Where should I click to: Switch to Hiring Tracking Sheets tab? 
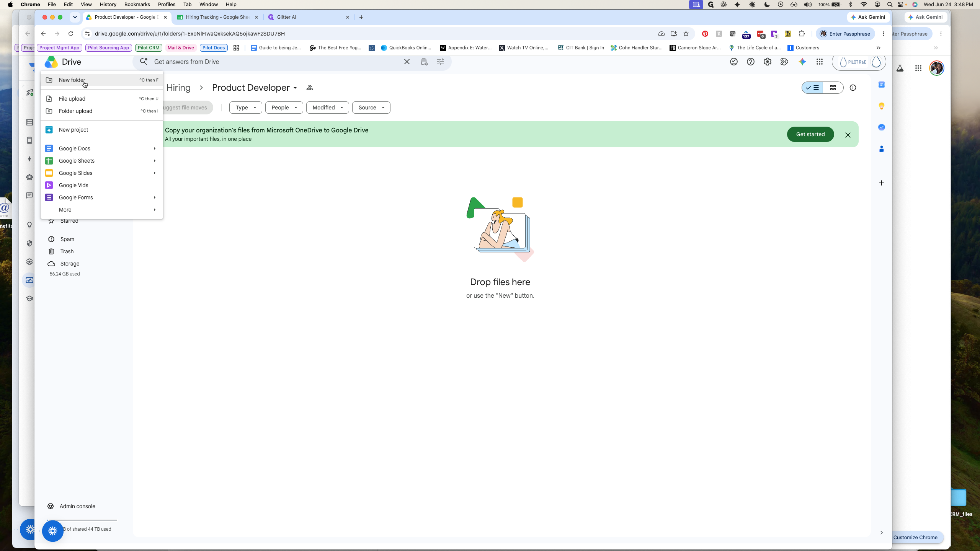[x=217, y=17]
